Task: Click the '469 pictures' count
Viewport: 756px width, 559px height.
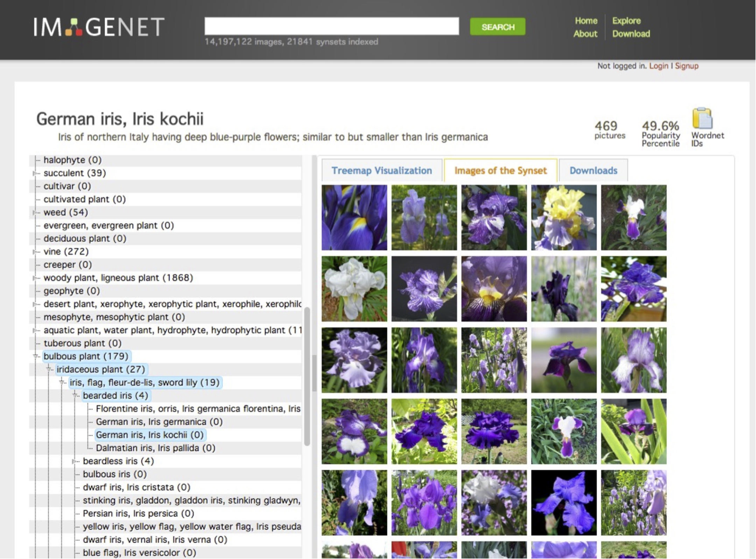Action: pos(609,129)
